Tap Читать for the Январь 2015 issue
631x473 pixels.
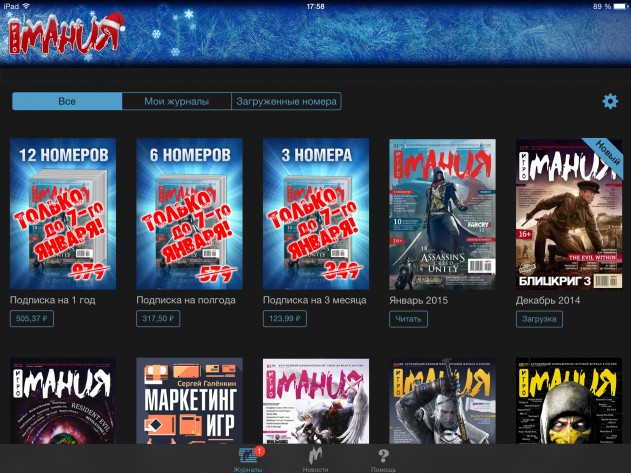point(408,319)
